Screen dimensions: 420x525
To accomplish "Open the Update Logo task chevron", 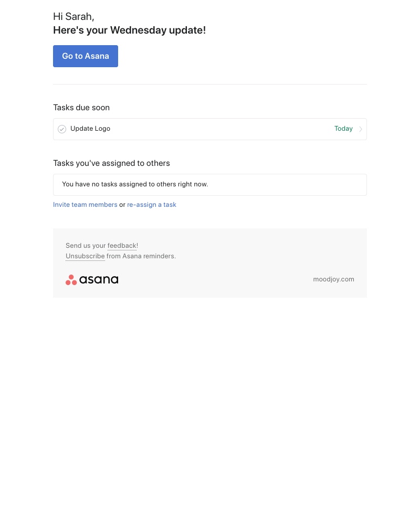I will pos(360,129).
